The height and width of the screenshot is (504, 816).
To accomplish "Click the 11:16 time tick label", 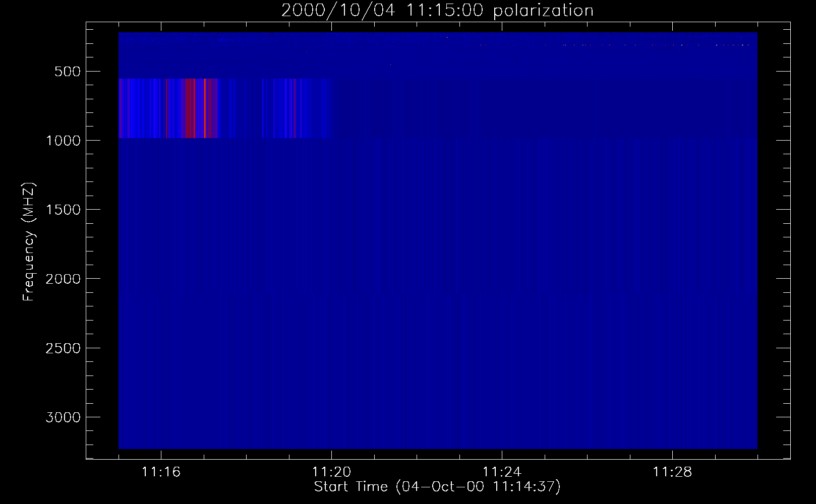I will coord(161,472).
